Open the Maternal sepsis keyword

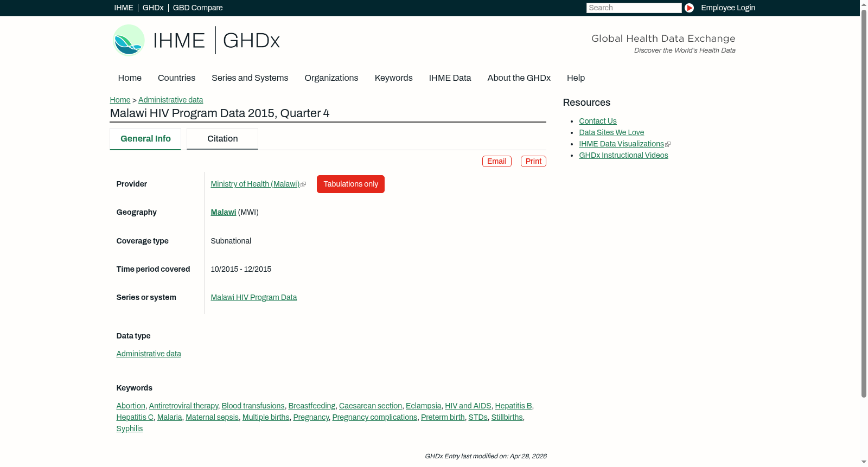click(x=212, y=417)
